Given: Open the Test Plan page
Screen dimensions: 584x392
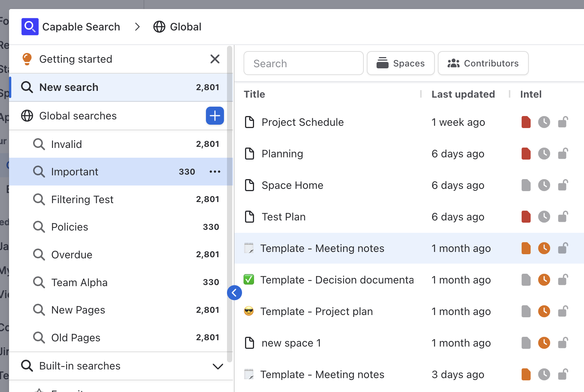Looking at the screenshot, I should (x=283, y=217).
